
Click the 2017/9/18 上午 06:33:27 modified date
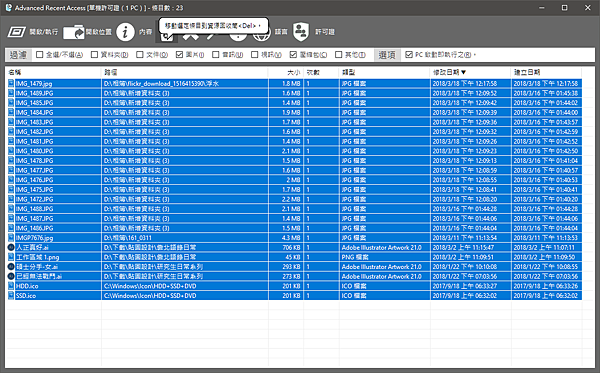(465, 286)
